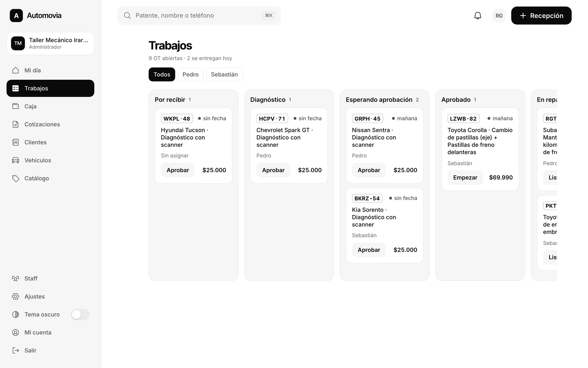Click the Esperando aprobación column header
Screen dimensions: 588x368
pyautogui.click(x=379, y=100)
